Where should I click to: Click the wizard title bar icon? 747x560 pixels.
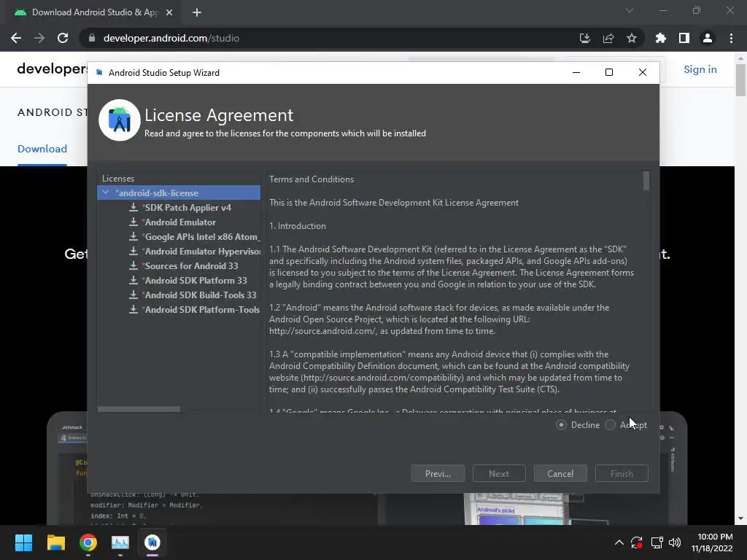pyautogui.click(x=99, y=72)
